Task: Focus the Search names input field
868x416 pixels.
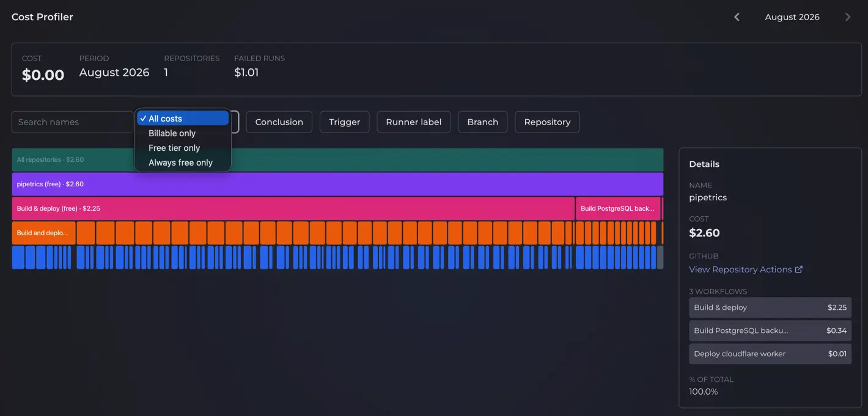Action: (x=73, y=122)
